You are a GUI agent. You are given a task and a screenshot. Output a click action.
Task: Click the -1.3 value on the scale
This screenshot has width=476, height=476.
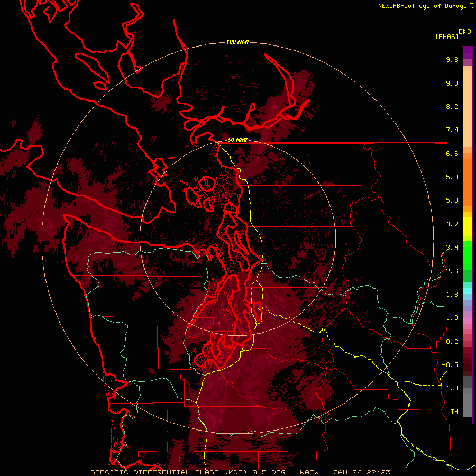[x=450, y=388]
